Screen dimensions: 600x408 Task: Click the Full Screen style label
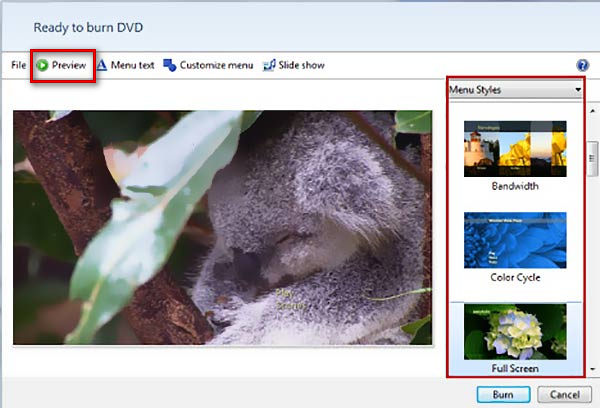(515, 369)
